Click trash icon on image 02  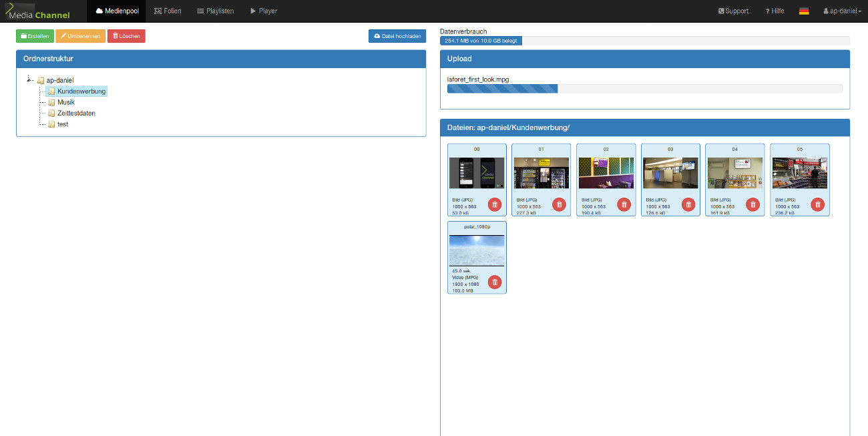pos(624,204)
